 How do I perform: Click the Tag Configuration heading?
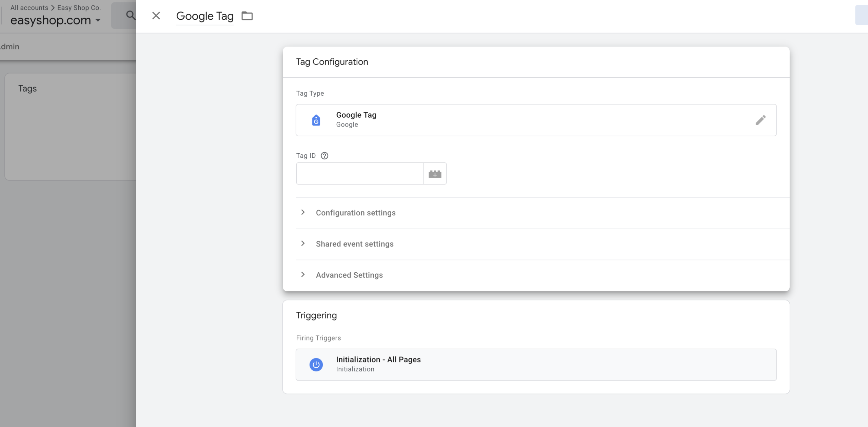tap(332, 62)
